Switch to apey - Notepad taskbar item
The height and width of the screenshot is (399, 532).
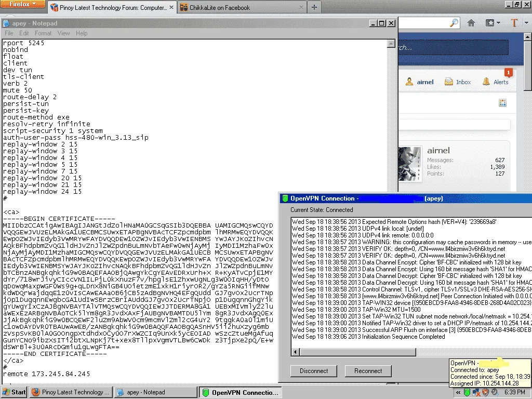point(155,392)
